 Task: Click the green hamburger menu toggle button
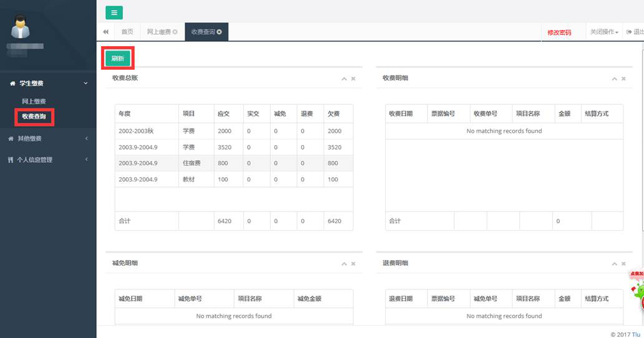click(x=114, y=12)
